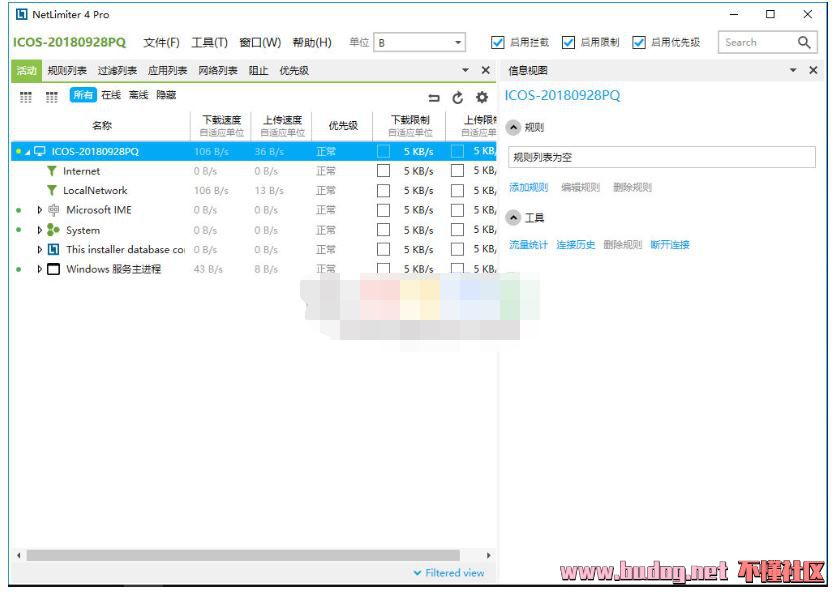Enable download limit for System row

(383, 230)
